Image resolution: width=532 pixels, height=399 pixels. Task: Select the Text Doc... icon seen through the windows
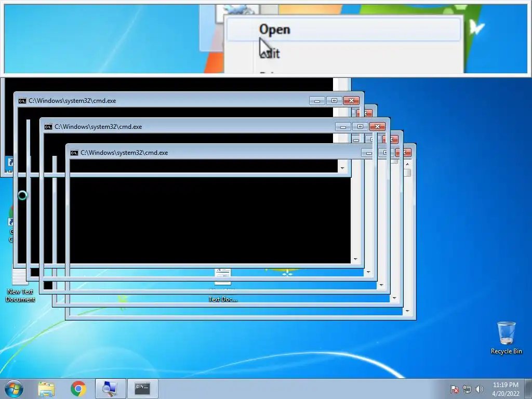click(222, 285)
